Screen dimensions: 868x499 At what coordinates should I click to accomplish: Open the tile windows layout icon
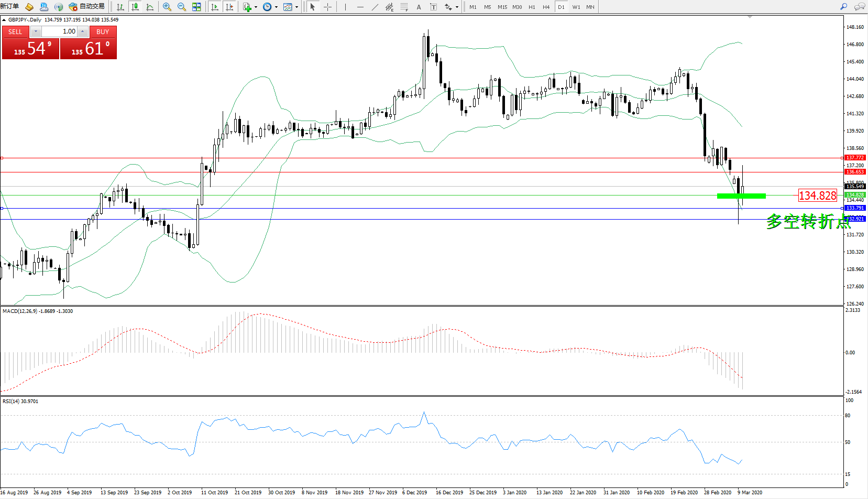[196, 7]
